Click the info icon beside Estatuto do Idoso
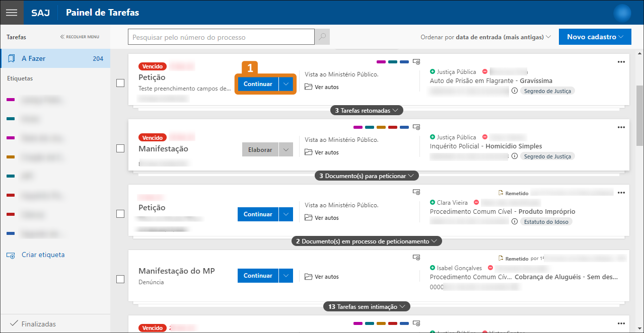This screenshot has height=333, width=644. [514, 222]
